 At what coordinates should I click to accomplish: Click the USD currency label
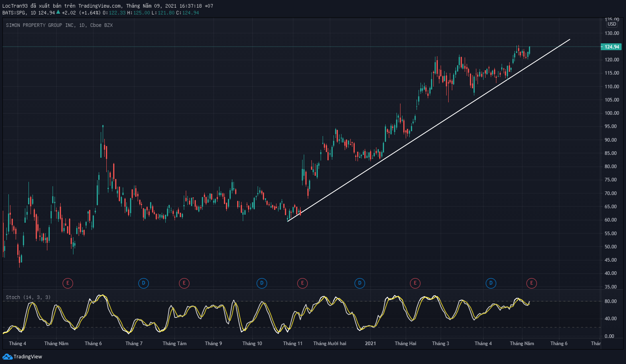(612, 24)
